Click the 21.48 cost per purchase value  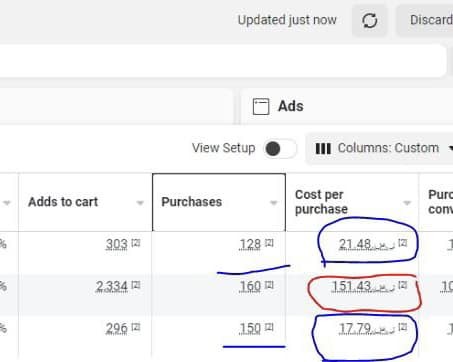pyautogui.click(x=367, y=244)
